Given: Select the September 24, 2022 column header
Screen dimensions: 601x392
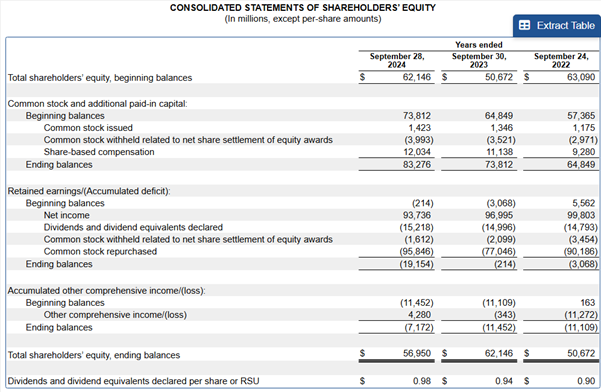Looking at the screenshot, I should 561,61.
